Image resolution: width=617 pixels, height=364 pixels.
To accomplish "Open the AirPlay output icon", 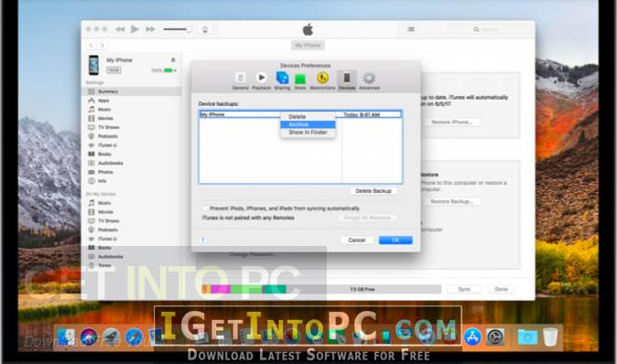I will 205,29.
